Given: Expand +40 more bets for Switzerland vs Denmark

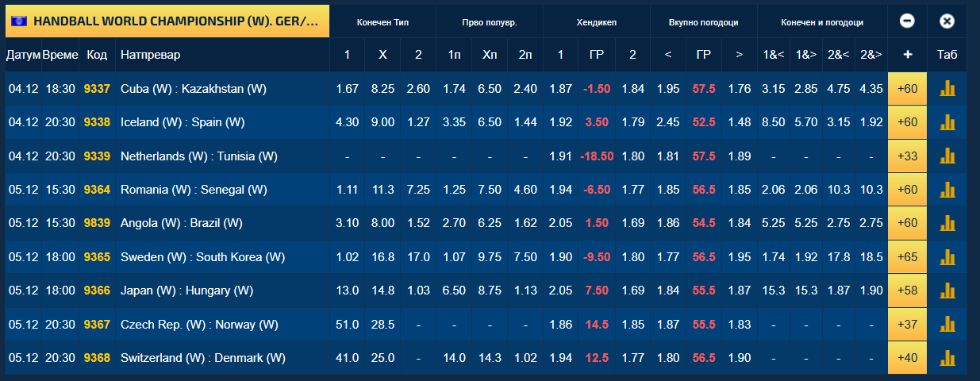Looking at the screenshot, I should click(907, 358).
